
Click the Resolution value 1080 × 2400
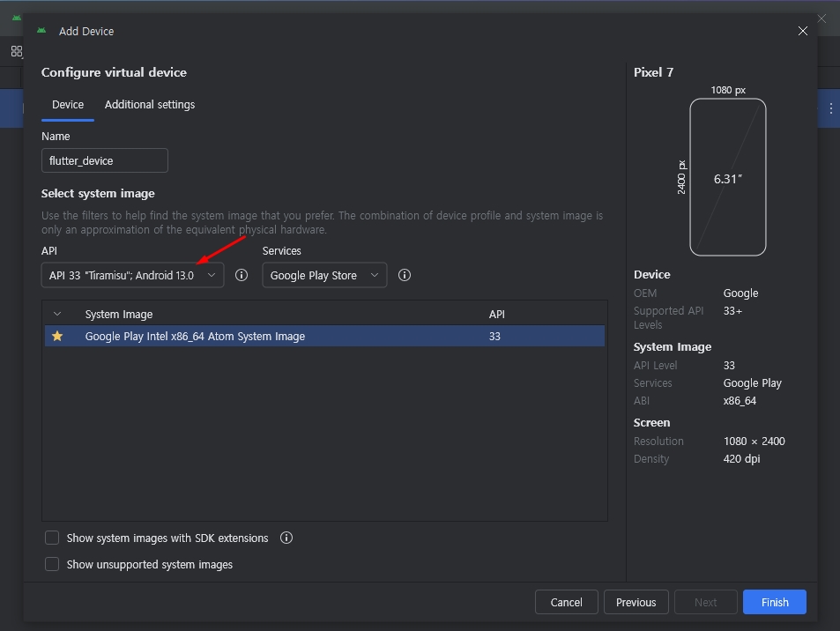(x=755, y=442)
